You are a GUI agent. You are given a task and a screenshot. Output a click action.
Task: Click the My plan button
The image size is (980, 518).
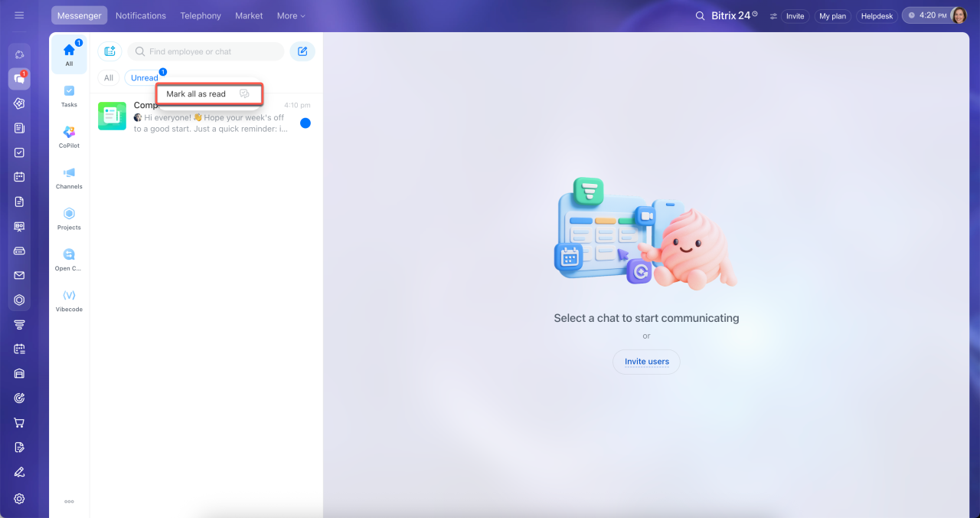click(x=832, y=16)
